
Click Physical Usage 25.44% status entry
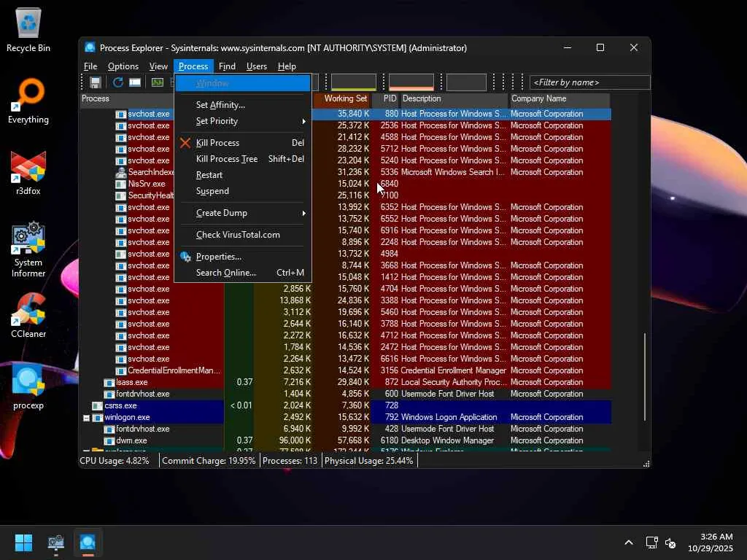(x=368, y=461)
